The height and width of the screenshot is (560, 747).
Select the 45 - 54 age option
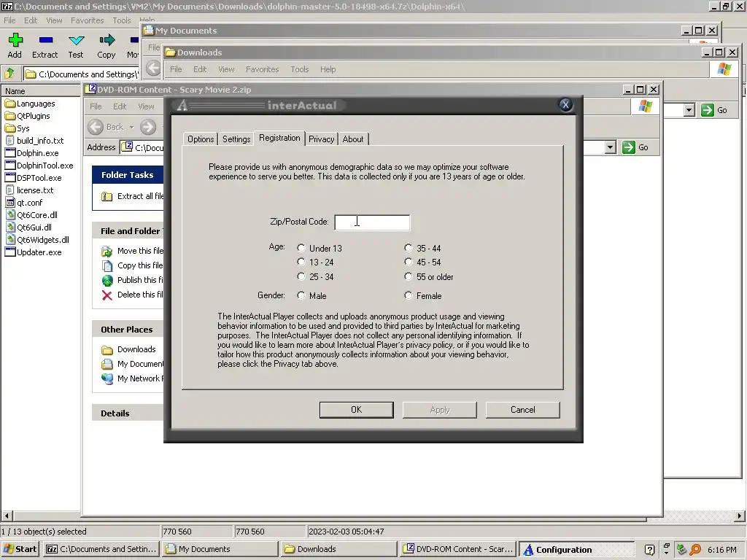409,262
